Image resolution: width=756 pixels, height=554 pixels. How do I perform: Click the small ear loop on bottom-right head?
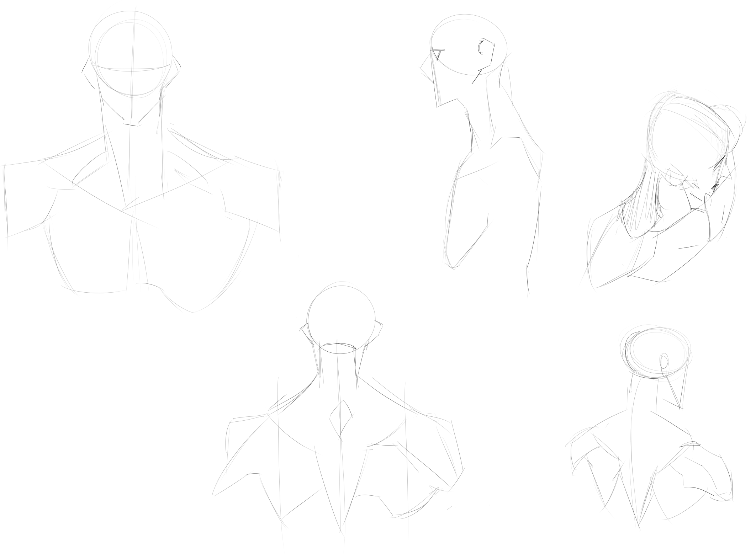(664, 363)
